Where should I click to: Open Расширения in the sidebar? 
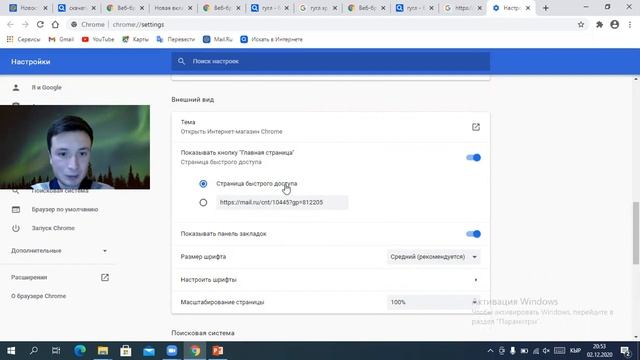click(29, 277)
